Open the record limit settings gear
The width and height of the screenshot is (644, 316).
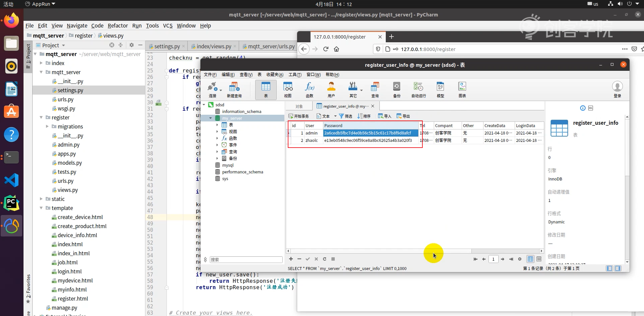pyautogui.click(x=520, y=259)
